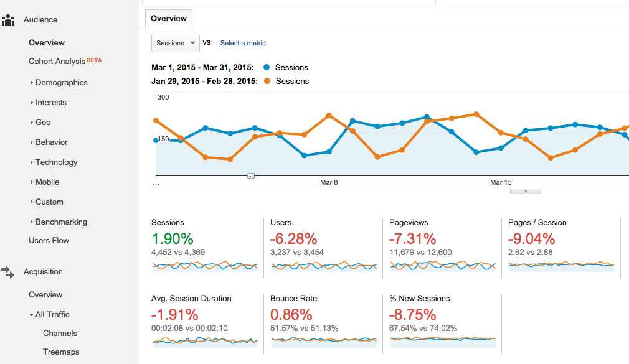Open the Channels report under All Traffic

[x=60, y=333]
